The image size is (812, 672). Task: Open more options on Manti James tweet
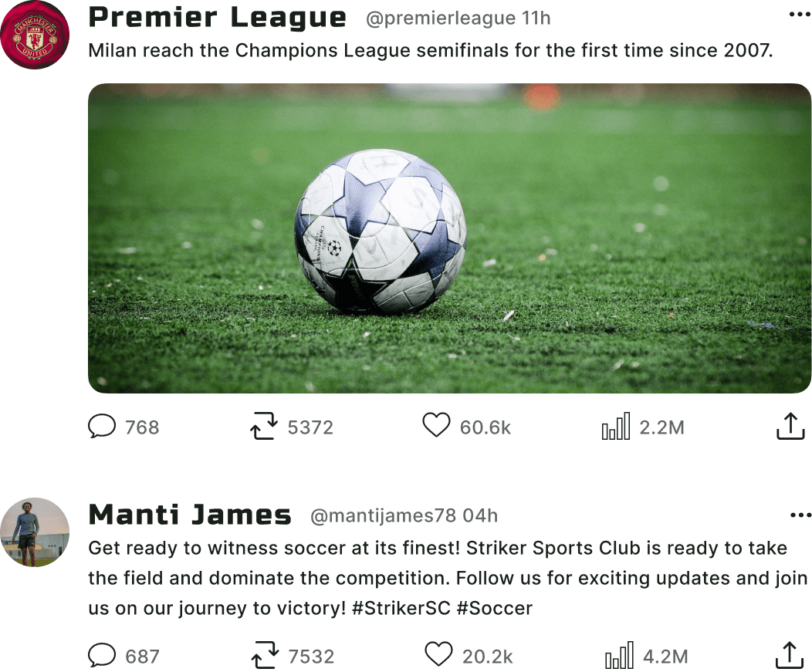pos(801,515)
